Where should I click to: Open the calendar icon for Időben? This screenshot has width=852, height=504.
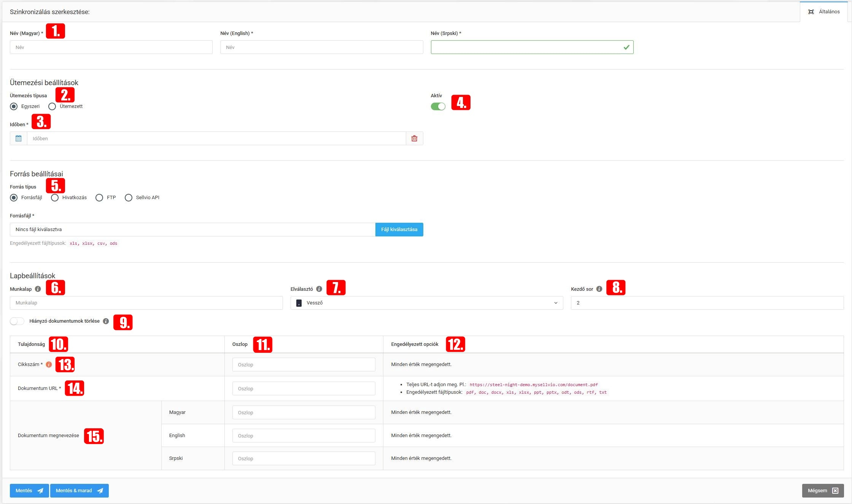tap(18, 138)
